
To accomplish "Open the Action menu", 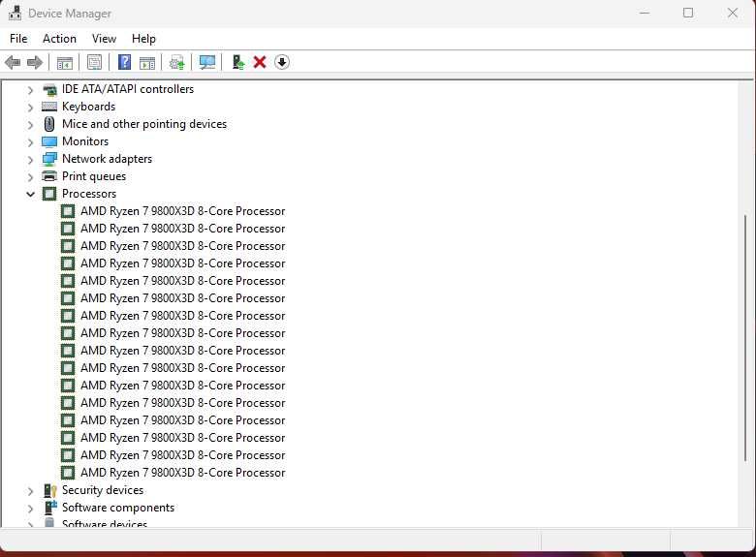I will 59,39.
